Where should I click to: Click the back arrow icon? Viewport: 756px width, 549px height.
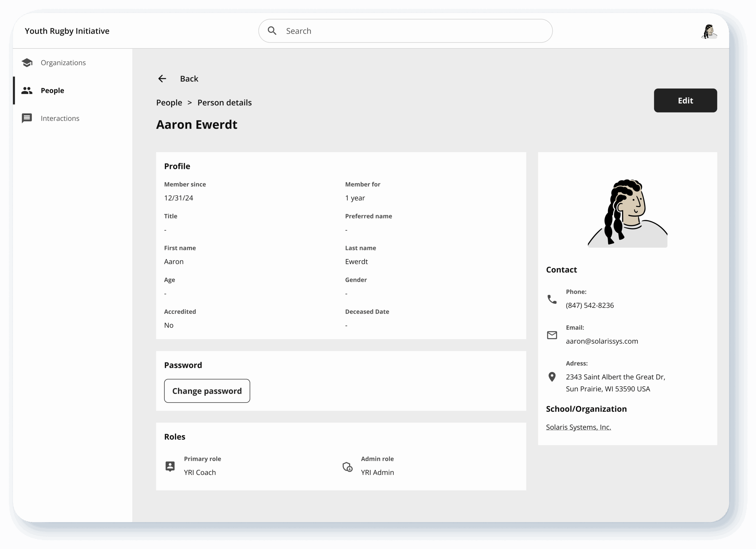pyautogui.click(x=162, y=79)
